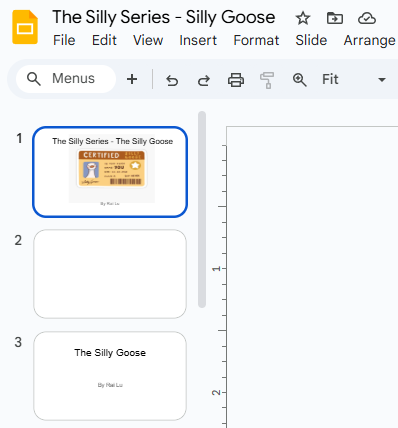Open the Format menu
The height and width of the screenshot is (428, 398).
point(256,40)
